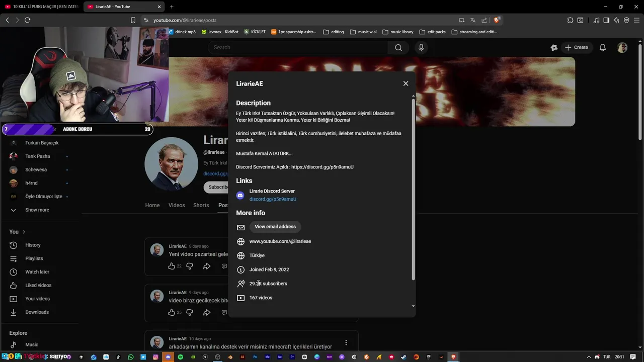Click the translate page icon in address bar
Screen dimensions: 644x362
(x=473, y=20)
